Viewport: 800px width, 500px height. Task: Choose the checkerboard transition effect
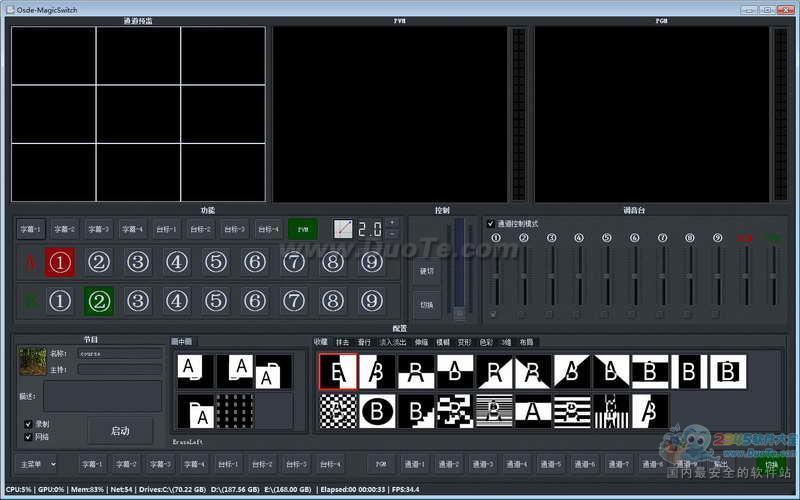point(338,411)
